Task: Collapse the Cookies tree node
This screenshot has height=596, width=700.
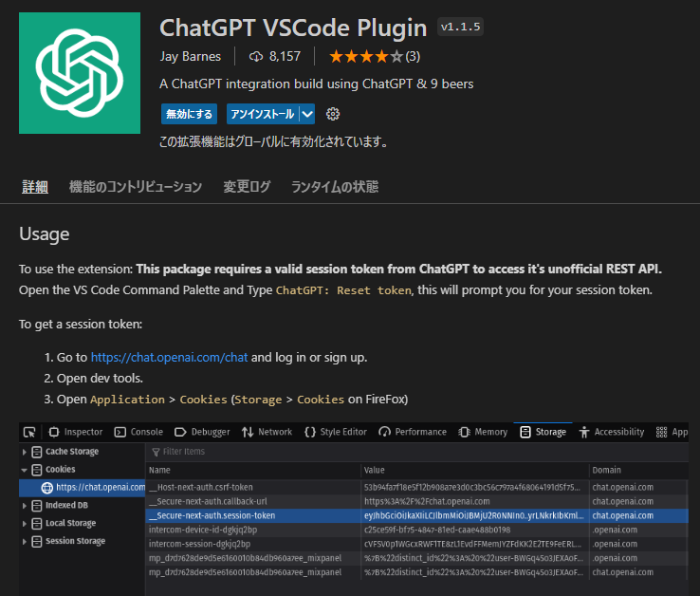Action: click(x=24, y=470)
